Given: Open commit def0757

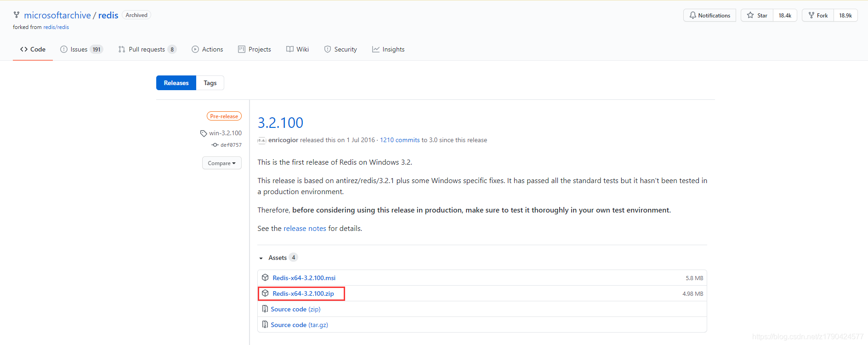Looking at the screenshot, I should [231, 145].
